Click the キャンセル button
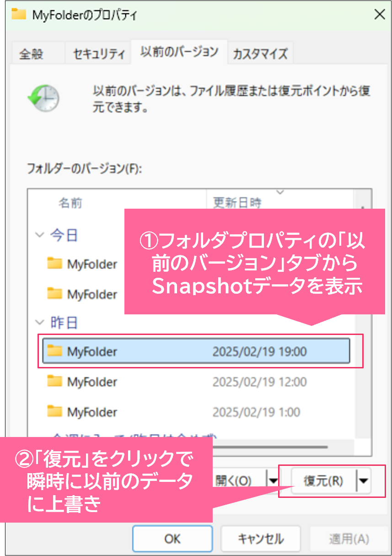 (x=260, y=539)
